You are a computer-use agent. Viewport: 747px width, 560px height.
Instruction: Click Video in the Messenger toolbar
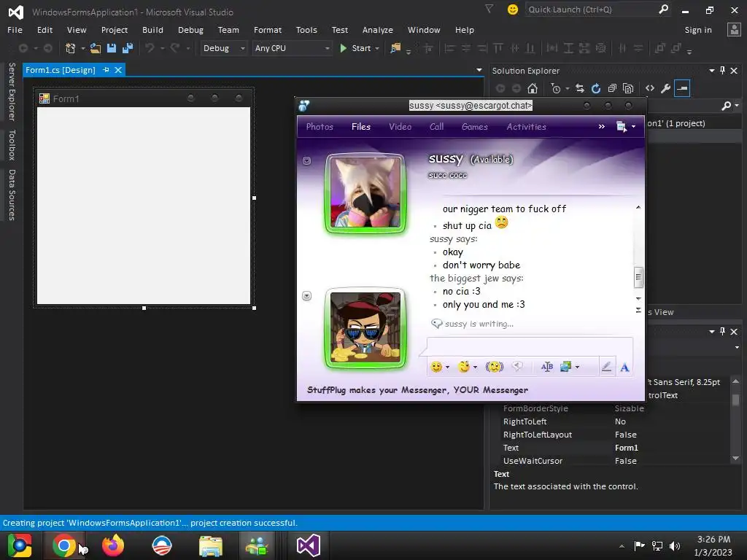[x=400, y=127]
